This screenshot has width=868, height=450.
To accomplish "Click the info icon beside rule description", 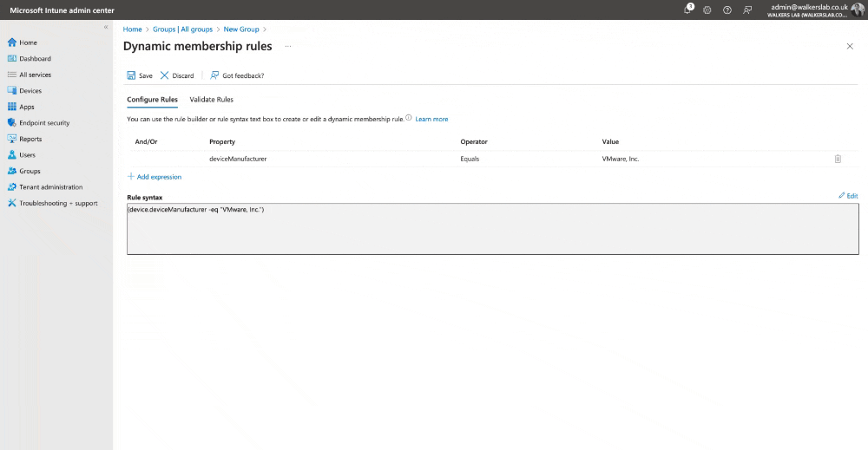I will coord(409,118).
